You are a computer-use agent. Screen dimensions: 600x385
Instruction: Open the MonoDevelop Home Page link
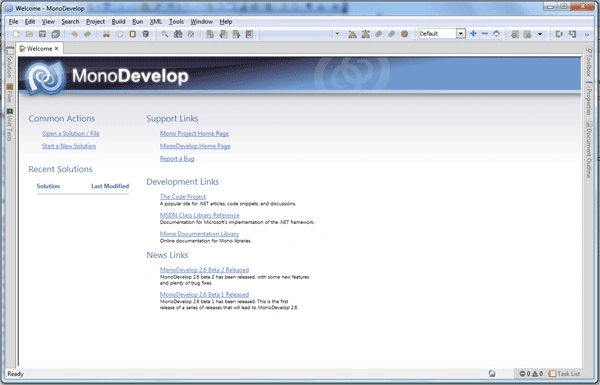pos(195,146)
